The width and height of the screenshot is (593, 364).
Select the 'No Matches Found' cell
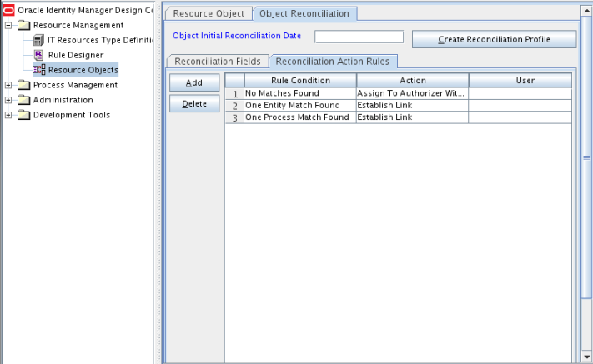(x=300, y=93)
